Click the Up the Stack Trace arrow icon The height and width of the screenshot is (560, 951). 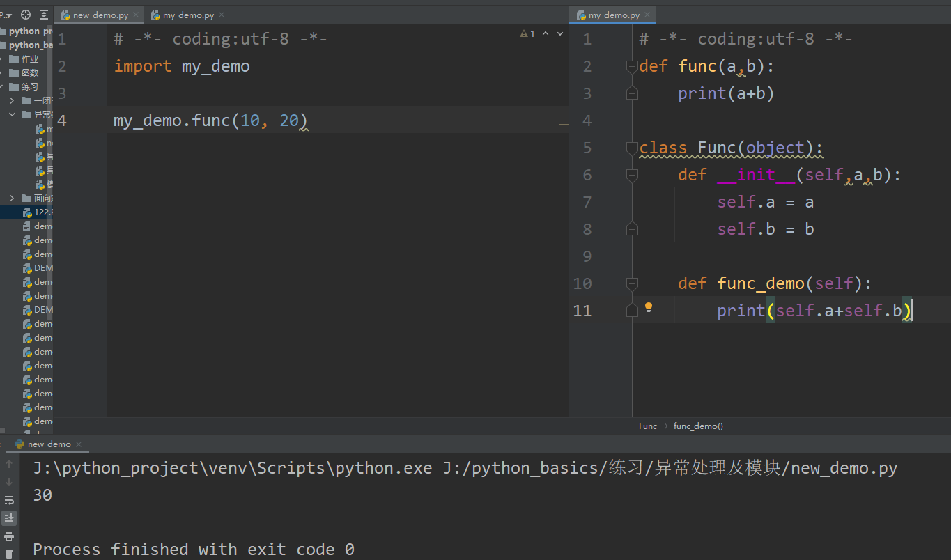(x=9, y=464)
